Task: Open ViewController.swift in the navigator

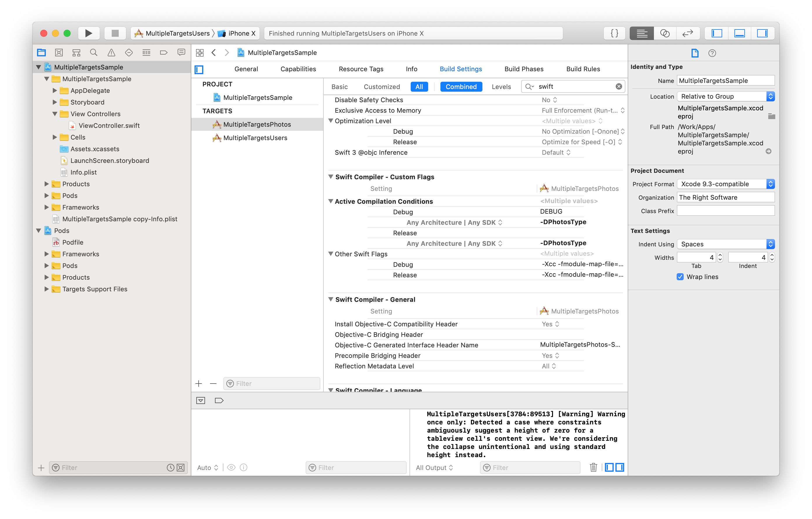Action: click(x=109, y=126)
